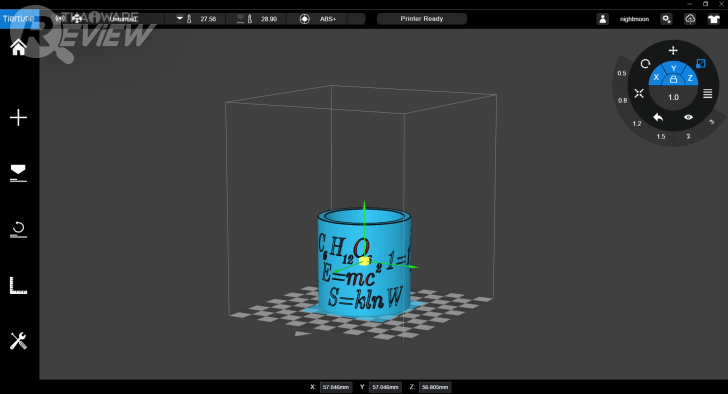Go to the Home screen icon

coord(19,47)
